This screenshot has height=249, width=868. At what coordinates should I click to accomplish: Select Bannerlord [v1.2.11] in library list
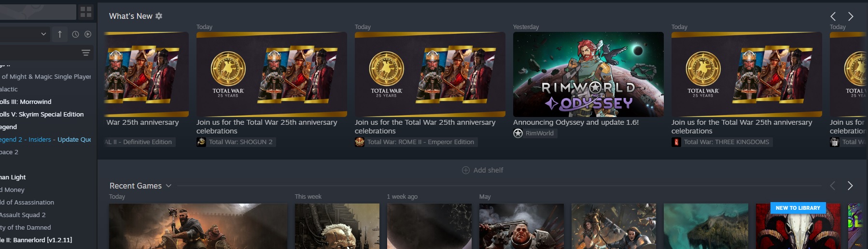[x=36, y=240]
